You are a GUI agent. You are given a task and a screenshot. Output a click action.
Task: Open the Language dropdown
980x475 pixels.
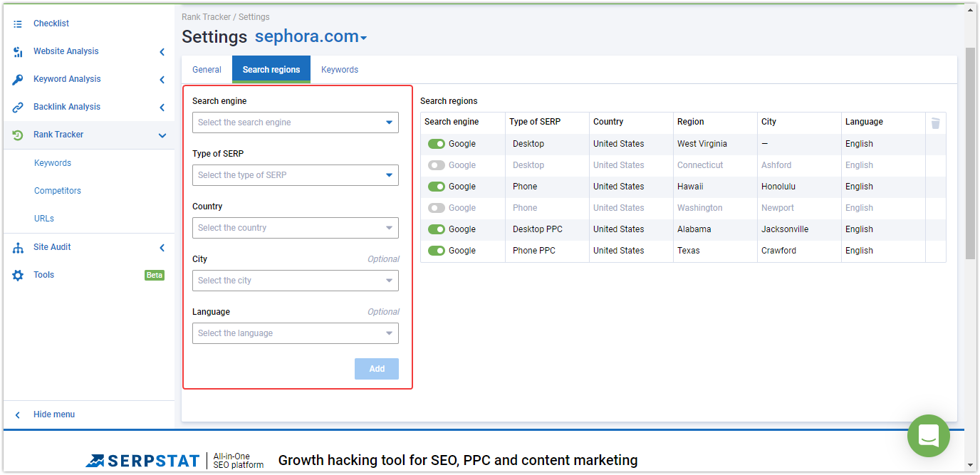click(x=296, y=333)
